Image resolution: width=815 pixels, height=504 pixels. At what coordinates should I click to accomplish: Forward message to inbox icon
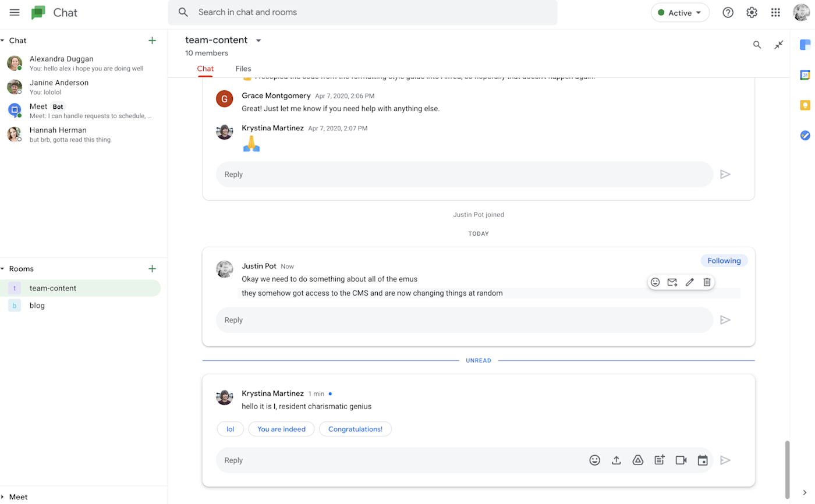(672, 282)
